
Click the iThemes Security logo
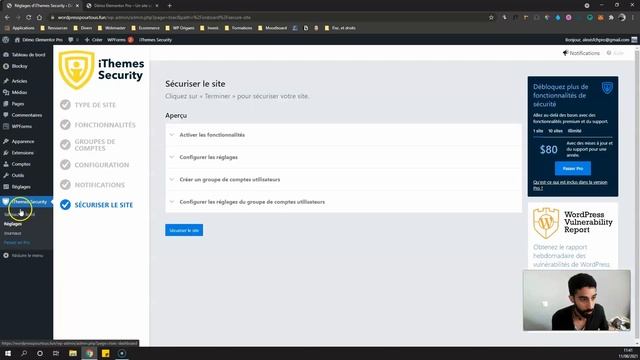pos(101,70)
